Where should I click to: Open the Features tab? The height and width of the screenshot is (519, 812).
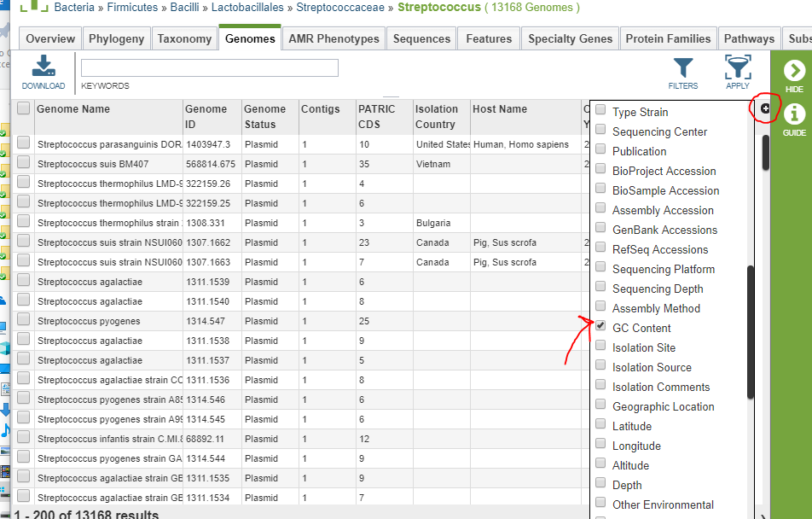tap(489, 39)
